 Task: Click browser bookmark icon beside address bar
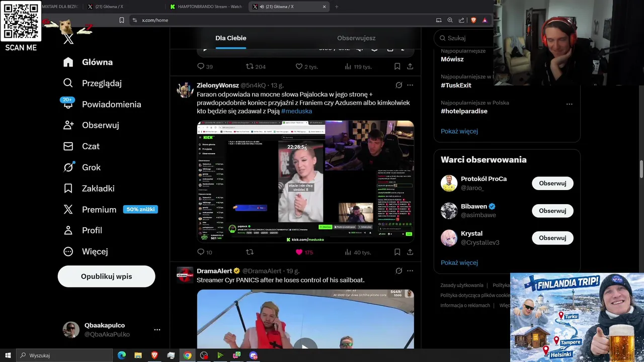(x=122, y=20)
